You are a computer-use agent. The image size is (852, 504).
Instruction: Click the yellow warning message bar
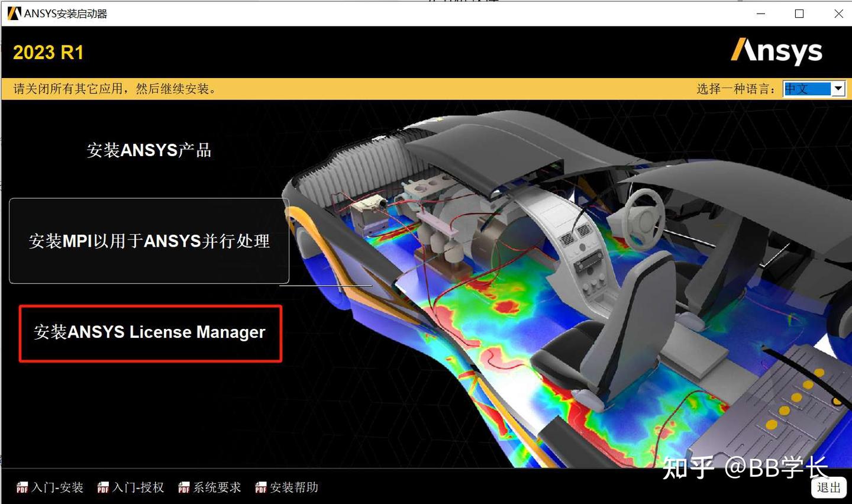coord(112,89)
